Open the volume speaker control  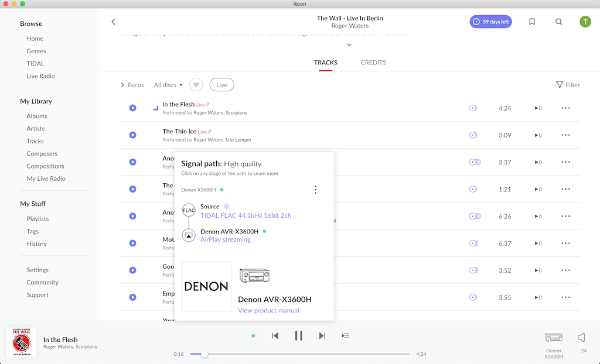tap(582, 337)
